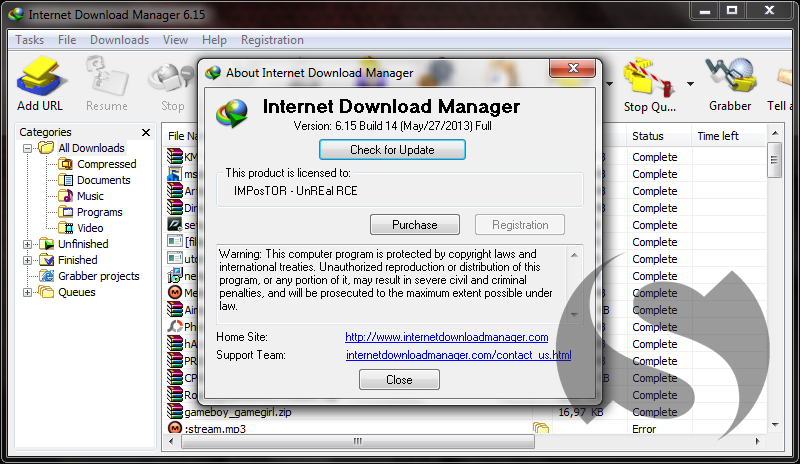Image resolution: width=800 pixels, height=464 pixels.
Task: Select the Video category icon
Action: coord(65,228)
